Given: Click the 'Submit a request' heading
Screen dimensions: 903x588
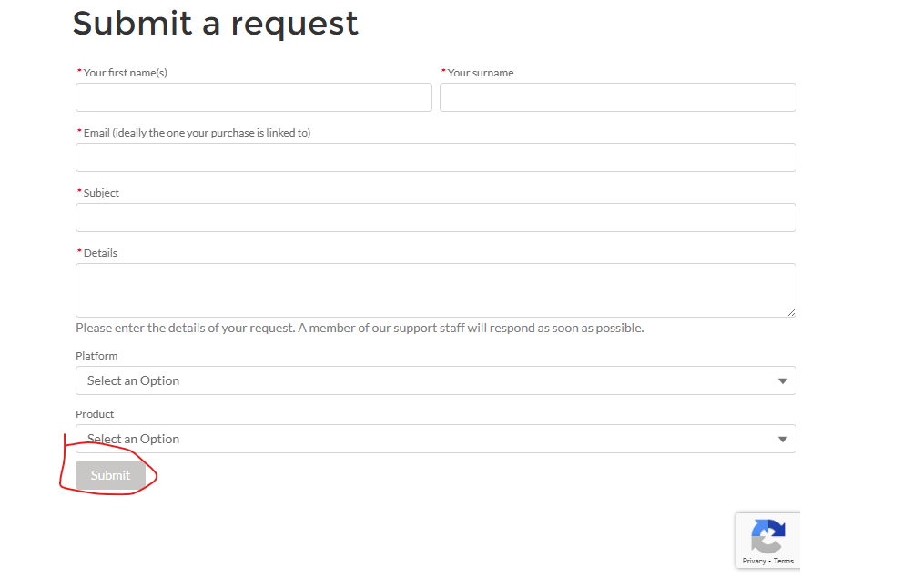Looking at the screenshot, I should [x=216, y=24].
